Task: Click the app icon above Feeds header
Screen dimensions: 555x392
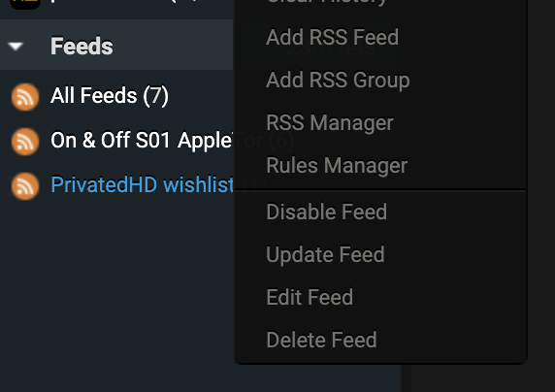Action: pyautogui.click(x=25, y=4)
